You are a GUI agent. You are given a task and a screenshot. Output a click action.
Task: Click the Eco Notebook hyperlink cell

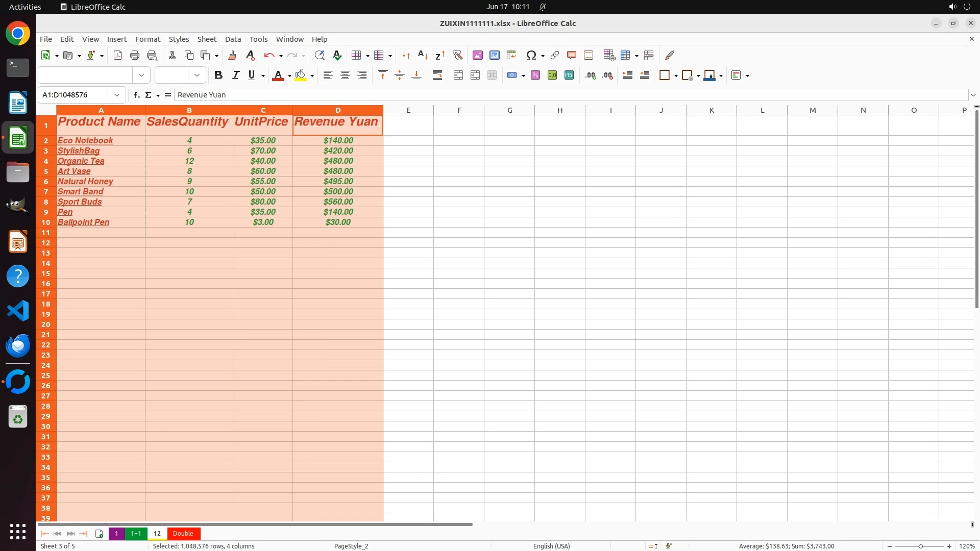coord(85,141)
